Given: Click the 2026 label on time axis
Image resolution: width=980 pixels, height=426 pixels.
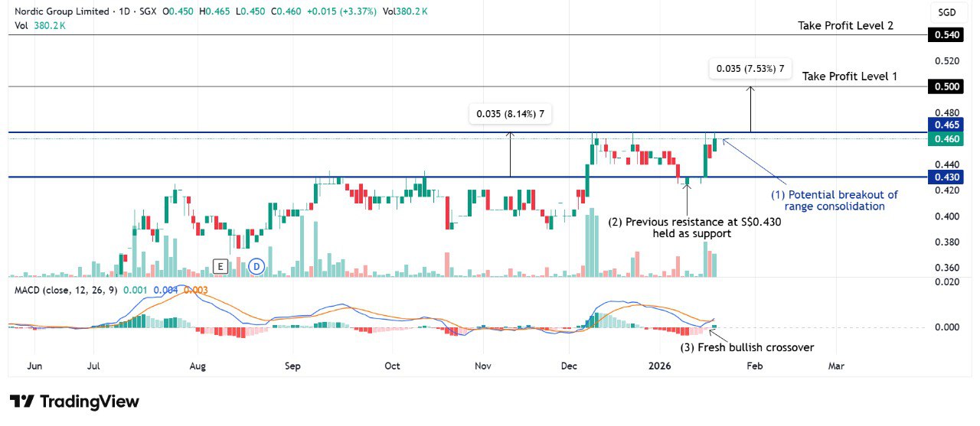Looking at the screenshot, I should 659,366.
